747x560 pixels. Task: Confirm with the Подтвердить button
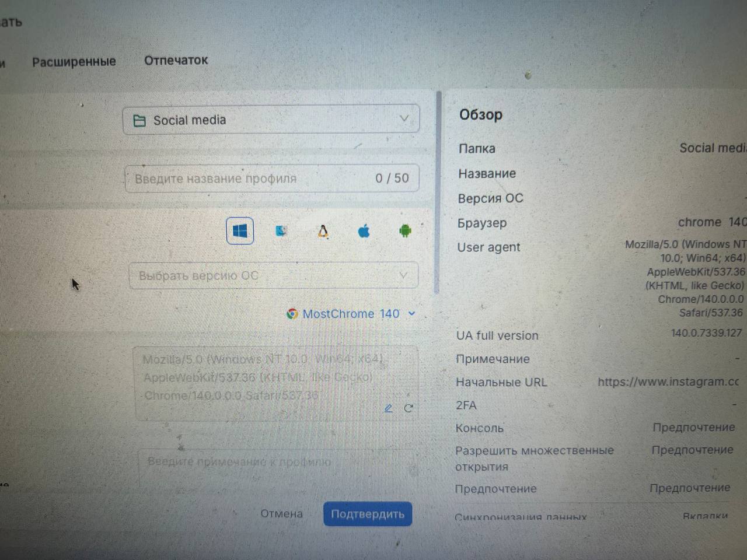coord(368,514)
